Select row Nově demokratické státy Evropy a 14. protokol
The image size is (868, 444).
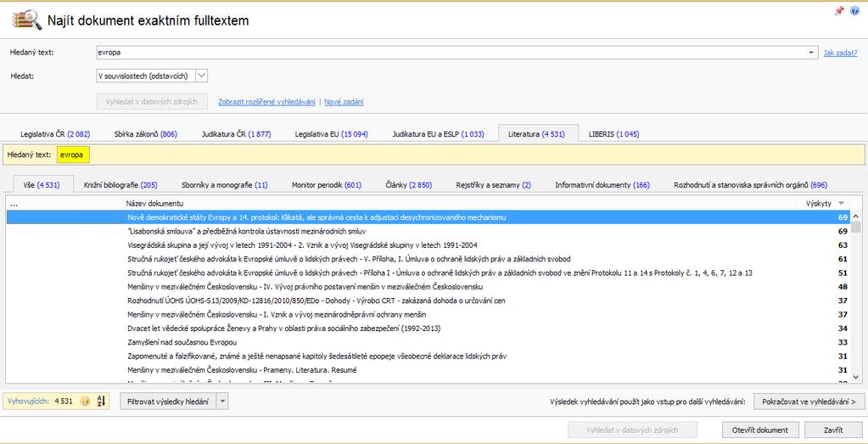click(428, 217)
